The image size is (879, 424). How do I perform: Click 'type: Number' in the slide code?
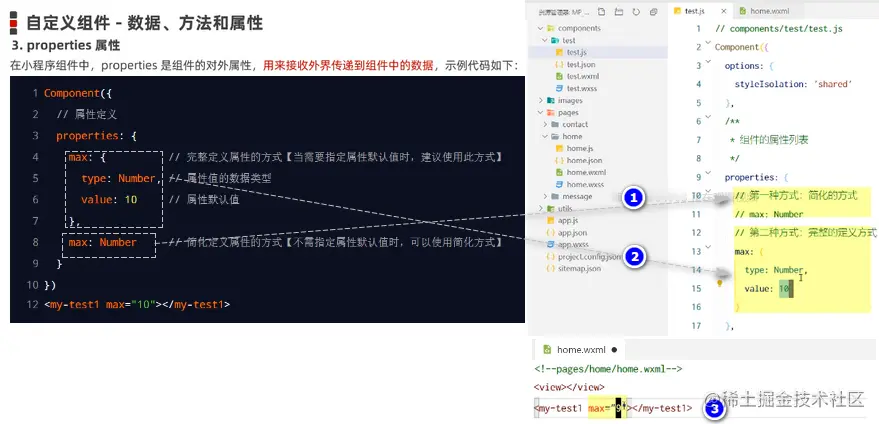[118, 178]
